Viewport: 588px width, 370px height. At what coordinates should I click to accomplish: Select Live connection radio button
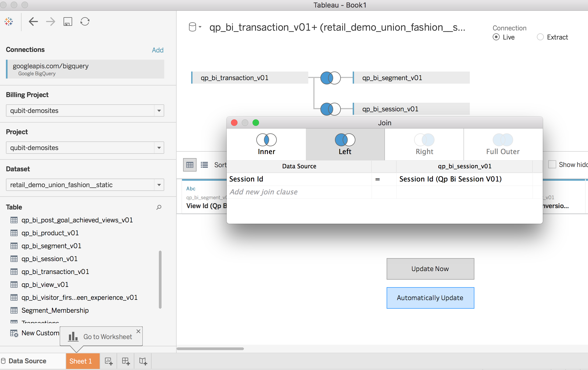[x=496, y=37]
